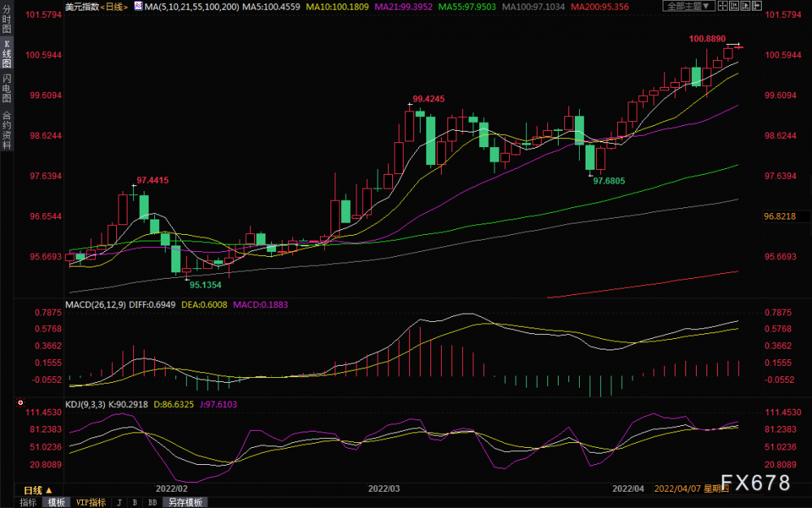Screen dimensions: 812x508
Task: Click the red KDJ indicator marker icon
Action: [x=20, y=402]
